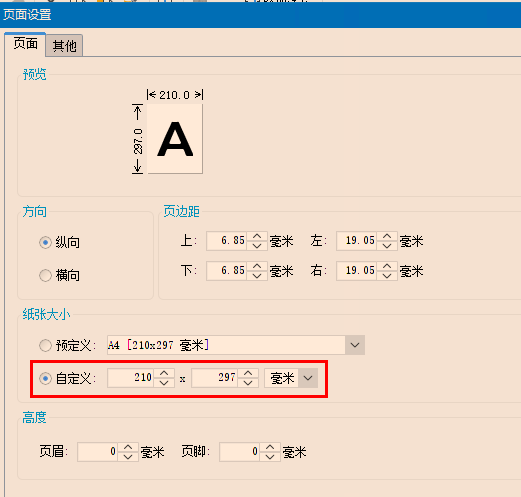This screenshot has height=497, width=521.
Task: Click the 页眉 header height field
Action: [97, 452]
